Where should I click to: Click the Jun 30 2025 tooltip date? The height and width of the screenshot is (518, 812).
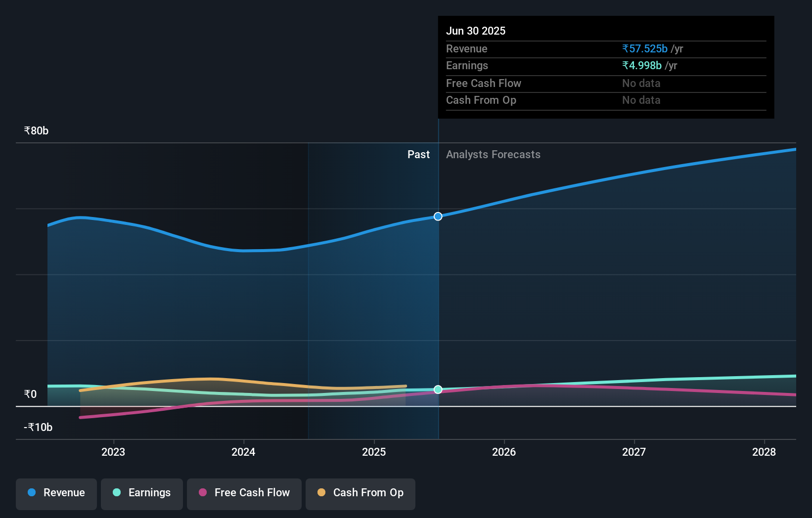[x=476, y=31]
